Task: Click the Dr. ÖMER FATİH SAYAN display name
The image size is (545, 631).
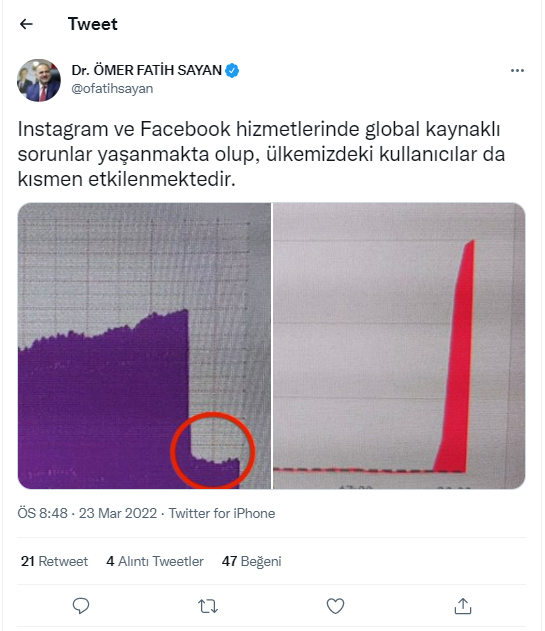Action: (x=147, y=70)
